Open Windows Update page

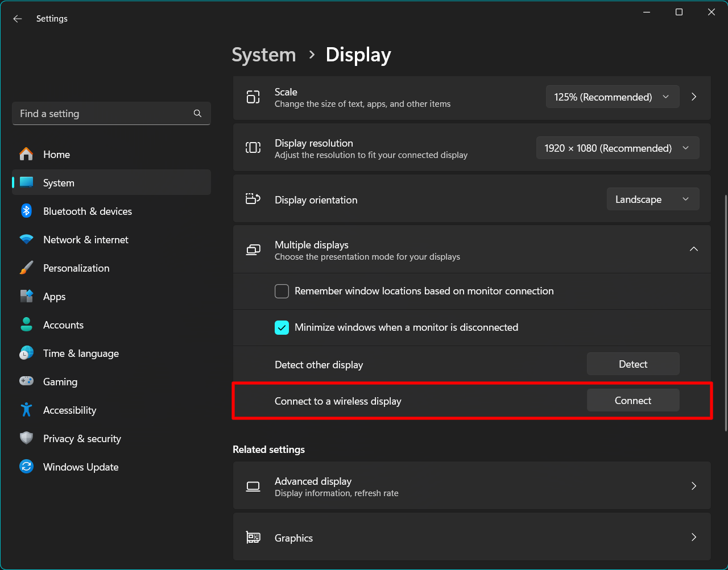point(111,467)
